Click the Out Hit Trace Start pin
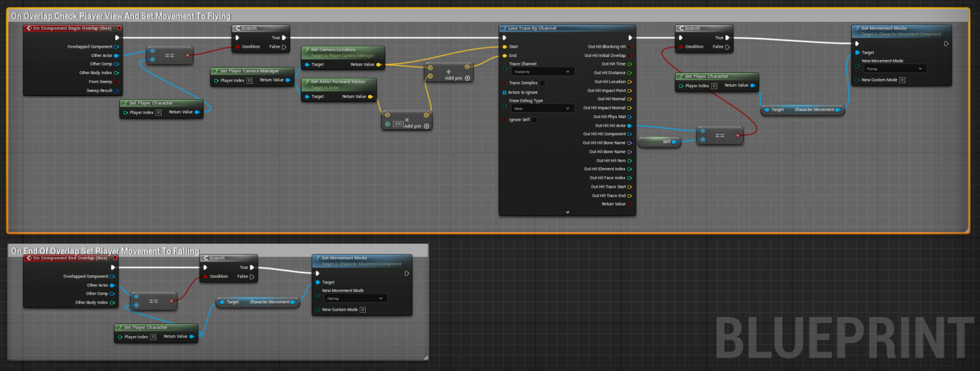Screen dimensions: 980x371 (x=630, y=187)
